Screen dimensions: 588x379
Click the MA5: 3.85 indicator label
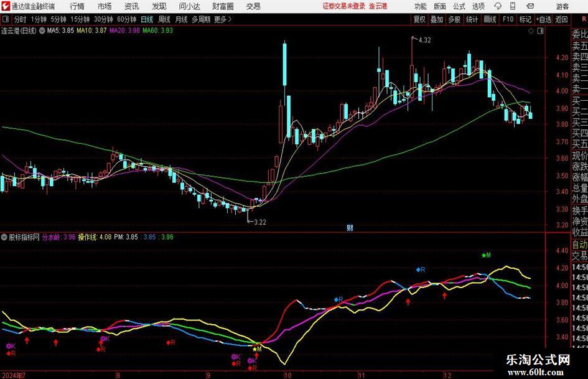pos(60,30)
